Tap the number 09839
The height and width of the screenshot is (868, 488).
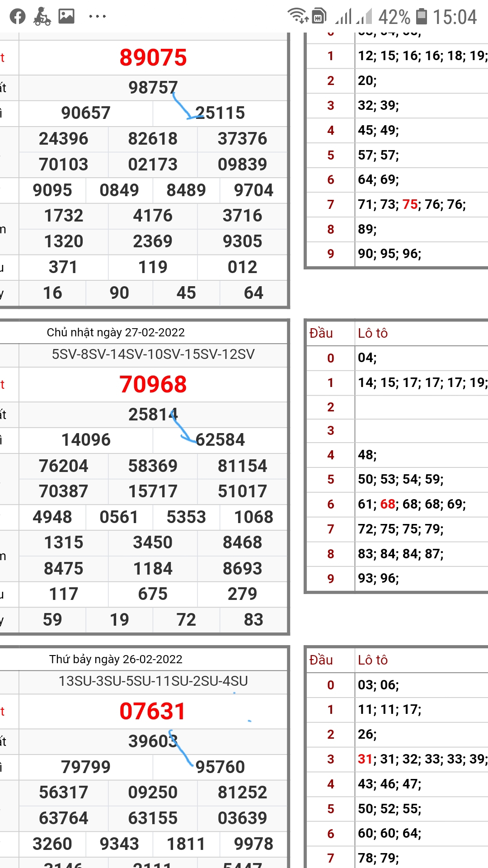(x=243, y=165)
